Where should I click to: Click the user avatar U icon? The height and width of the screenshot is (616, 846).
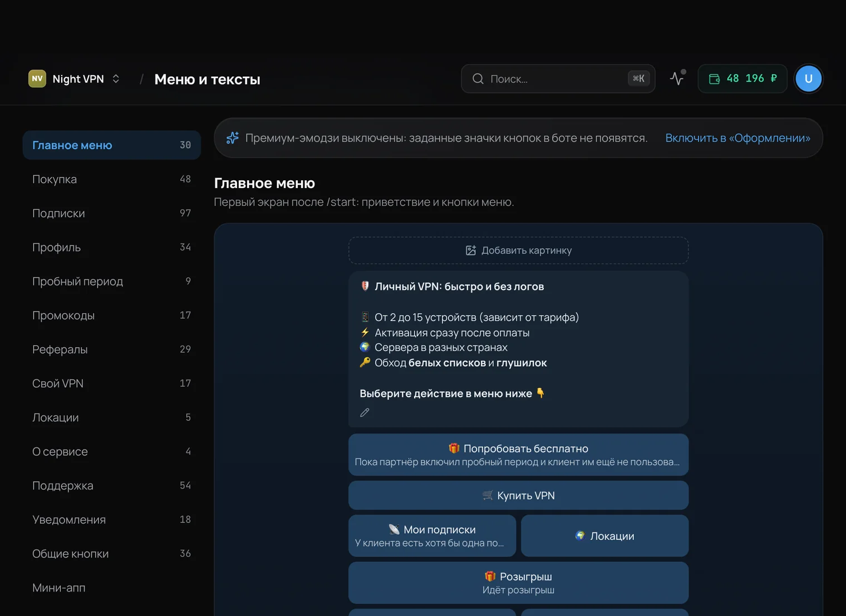(x=809, y=78)
